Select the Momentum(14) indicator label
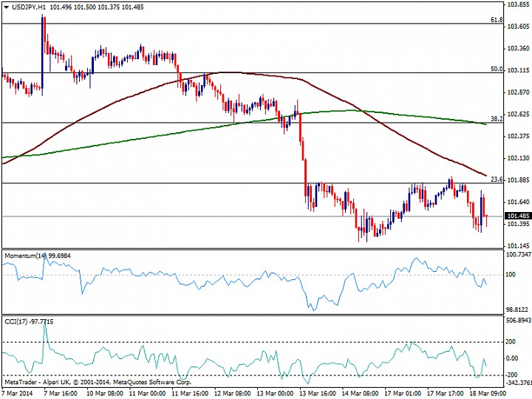The height and width of the screenshot is (399, 532). click(x=25, y=256)
